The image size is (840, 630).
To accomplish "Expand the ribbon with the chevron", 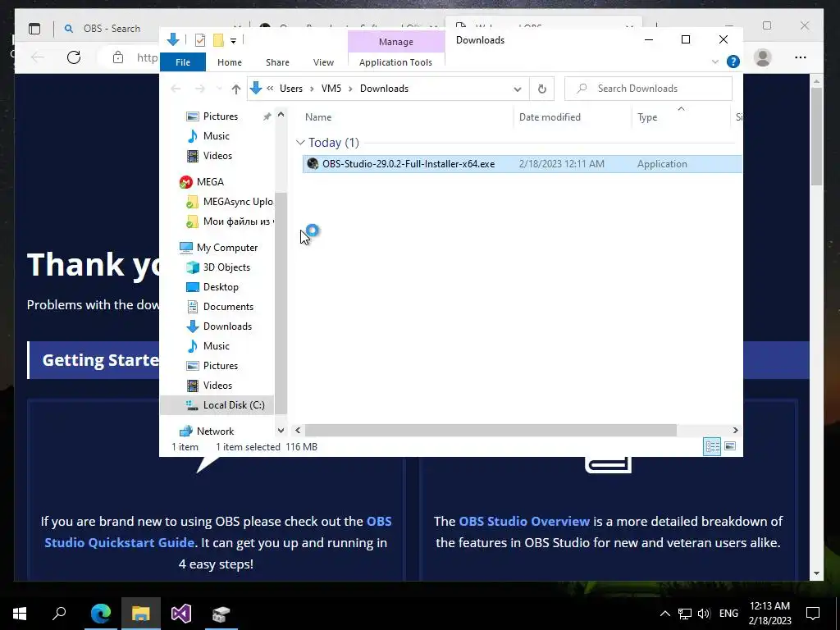I will (714, 62).
